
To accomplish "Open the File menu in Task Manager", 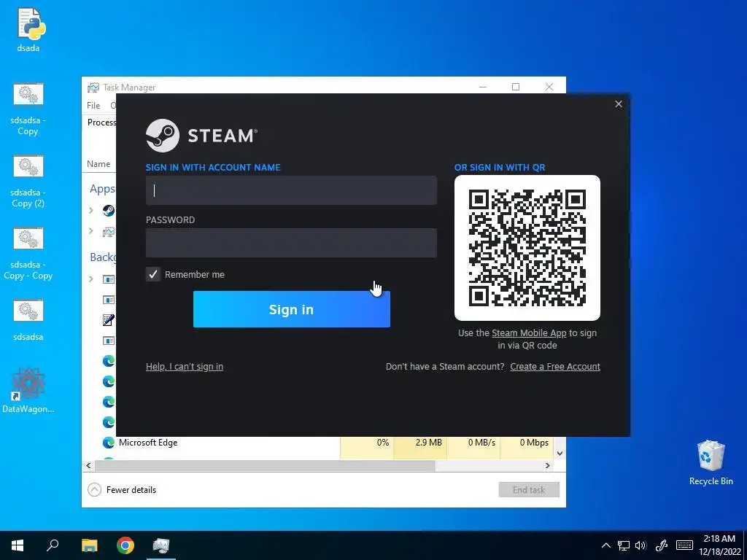I will [x=93, y=105].
